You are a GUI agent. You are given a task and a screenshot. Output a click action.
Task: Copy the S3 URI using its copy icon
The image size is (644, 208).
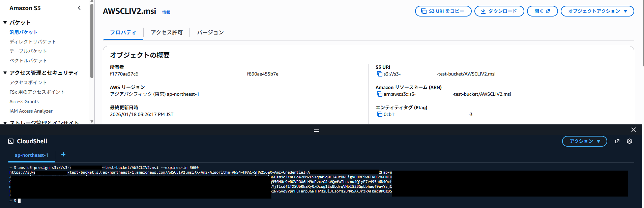click(x=379, y=74)
